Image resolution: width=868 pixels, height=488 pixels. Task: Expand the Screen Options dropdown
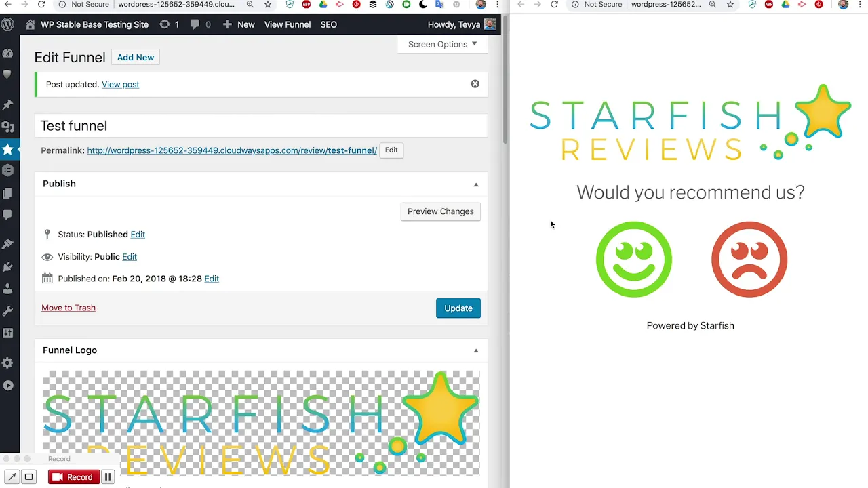point(442,44)
